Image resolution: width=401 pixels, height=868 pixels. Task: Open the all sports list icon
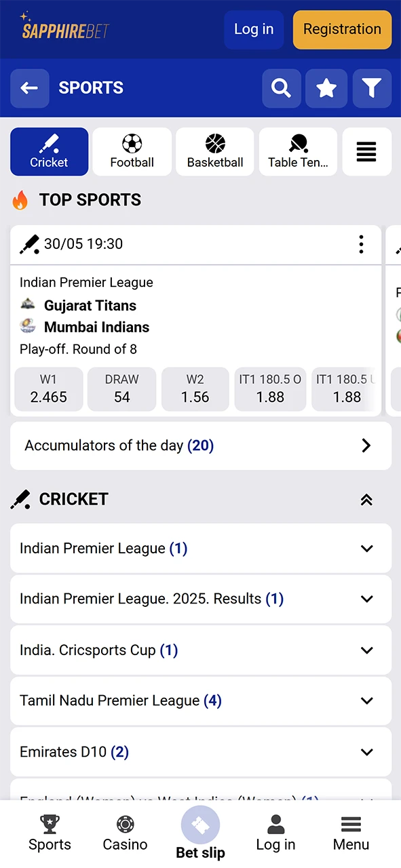point(366,151)
